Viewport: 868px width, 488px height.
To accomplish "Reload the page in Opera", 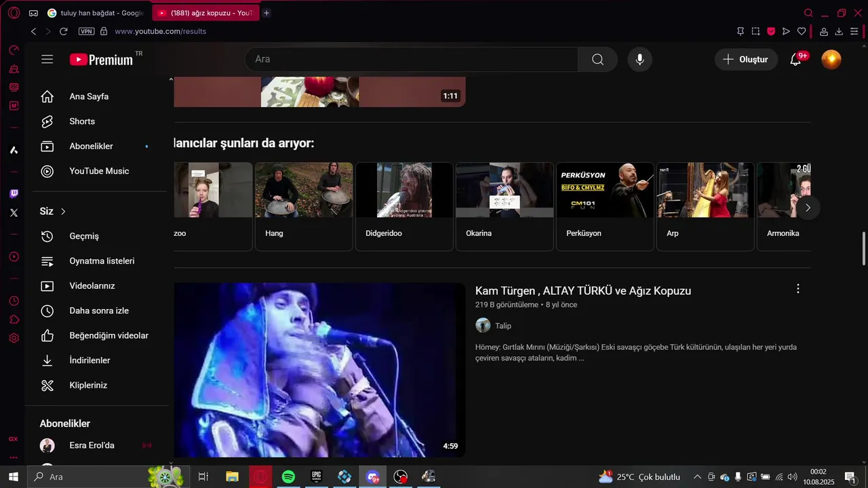I will (64, 31).
